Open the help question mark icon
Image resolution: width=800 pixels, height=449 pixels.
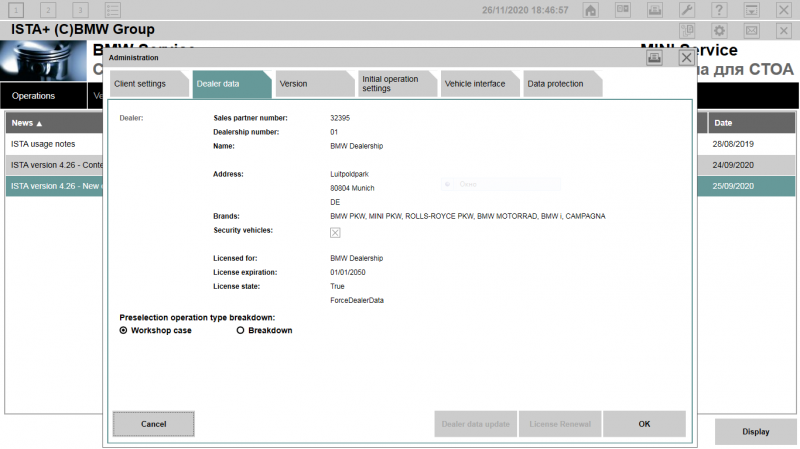(x=719, y=10)
